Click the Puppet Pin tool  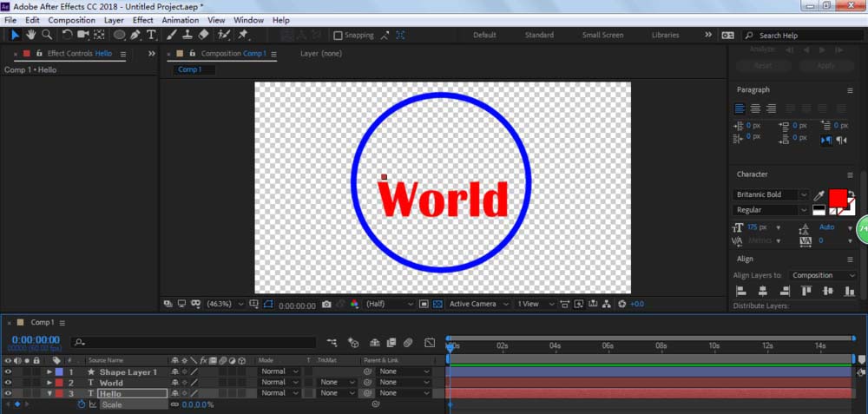tap(243, 35)
